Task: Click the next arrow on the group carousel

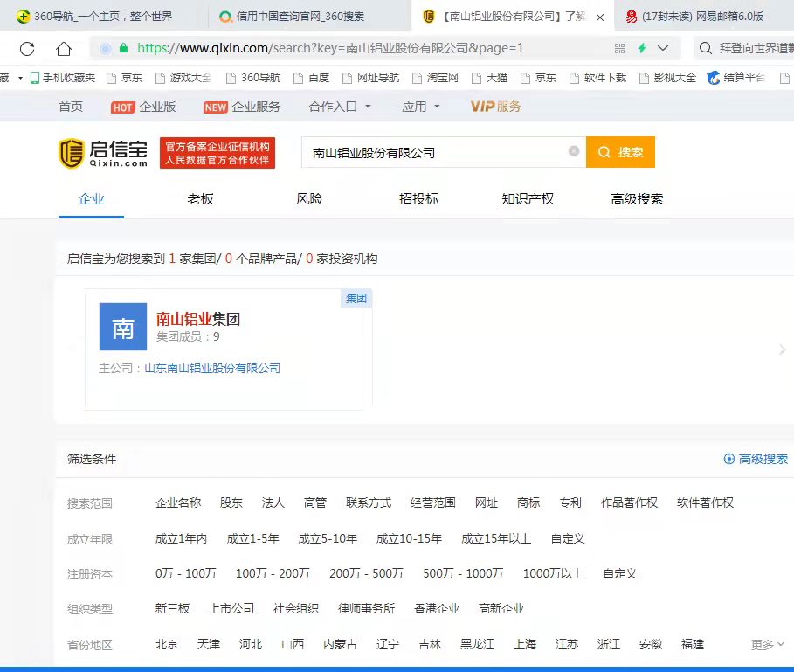Action: tap(783, 350)
